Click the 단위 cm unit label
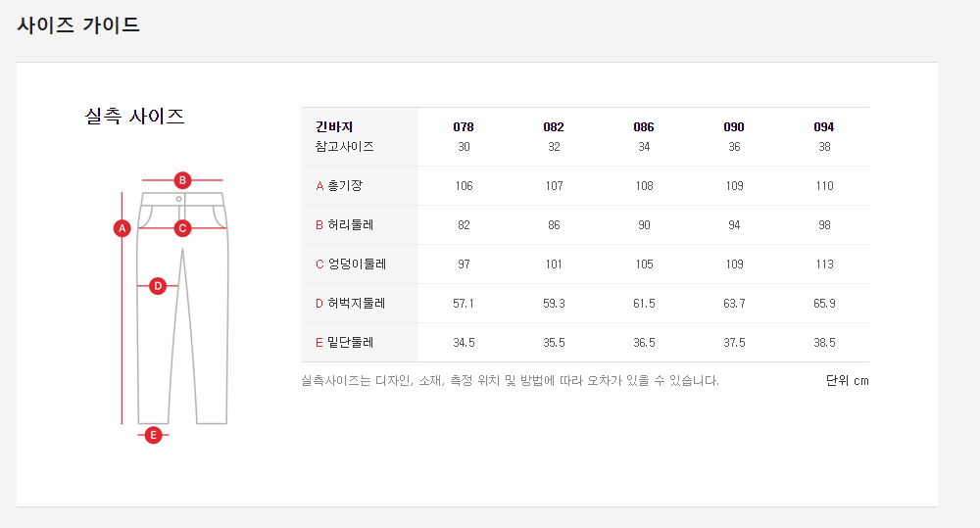The width and height of the screenshot is (980, 528). click(847, 380)
